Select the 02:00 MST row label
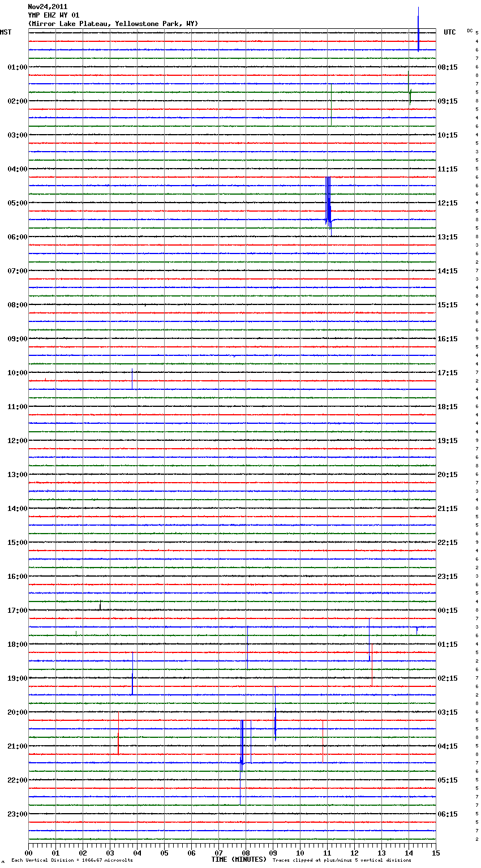The height and width of the screenshot is (868, 481). pyautogui.click(x=18, y=101)
